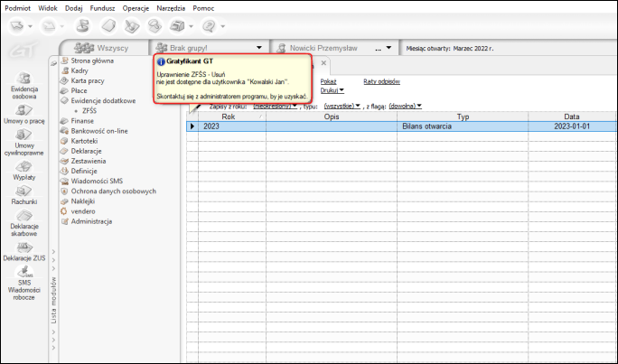The width and height of the screenshot is (618, 364).
Task: Open the Pomoc menu
Action: point(203,8)
